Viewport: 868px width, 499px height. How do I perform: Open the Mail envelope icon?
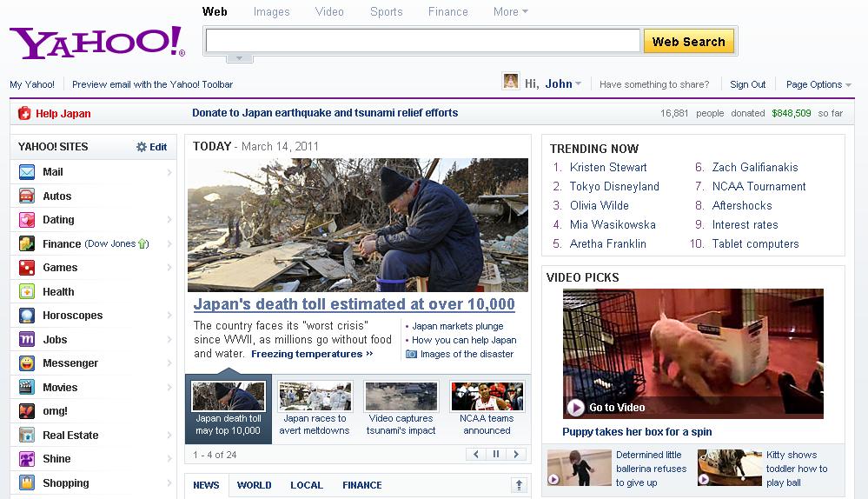coord(27,171)
